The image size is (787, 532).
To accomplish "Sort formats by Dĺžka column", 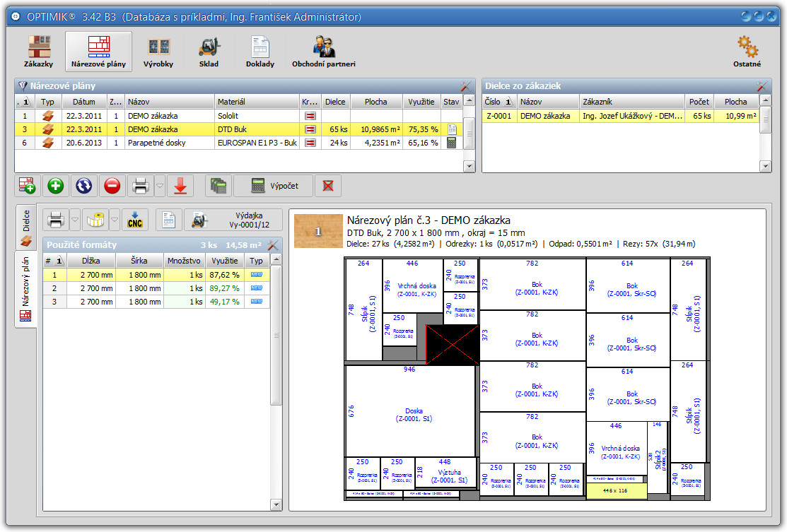I will [91, 261].
